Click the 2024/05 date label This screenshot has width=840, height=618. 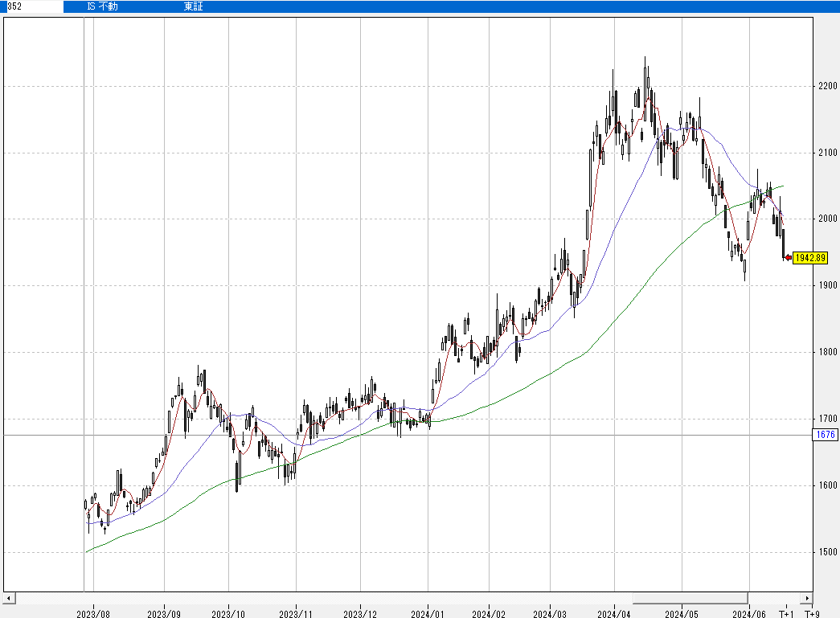click(682, 614)
